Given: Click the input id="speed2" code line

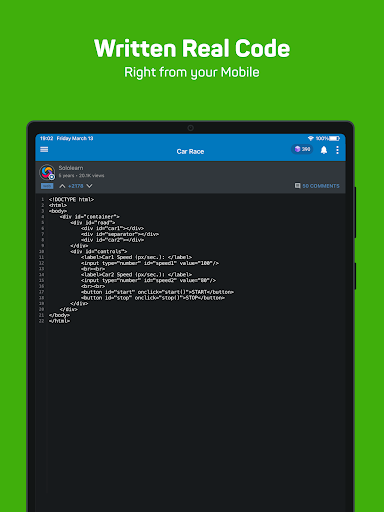Looking at the screenshot, I should coord(149,280).
